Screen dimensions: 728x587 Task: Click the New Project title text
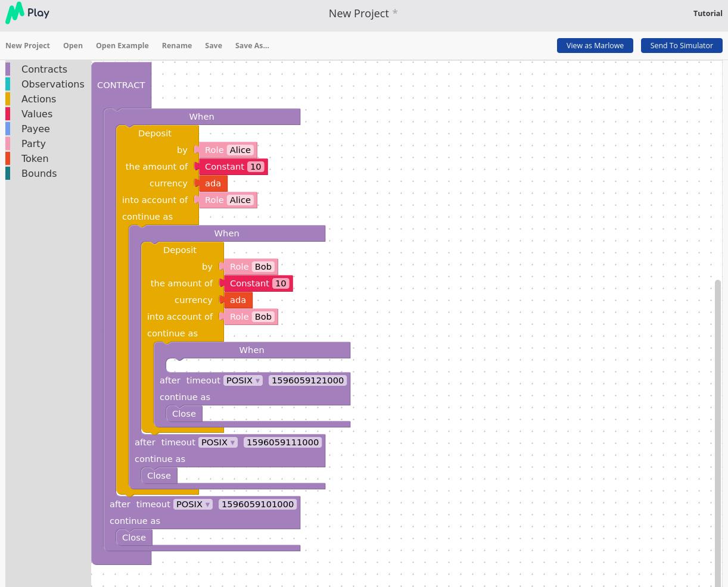tap(359, 13)
